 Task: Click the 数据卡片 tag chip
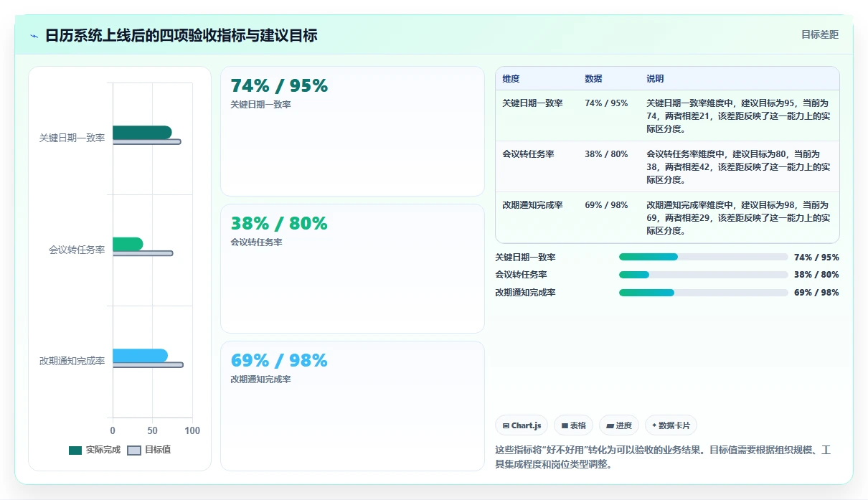click(x=671, y=425)
